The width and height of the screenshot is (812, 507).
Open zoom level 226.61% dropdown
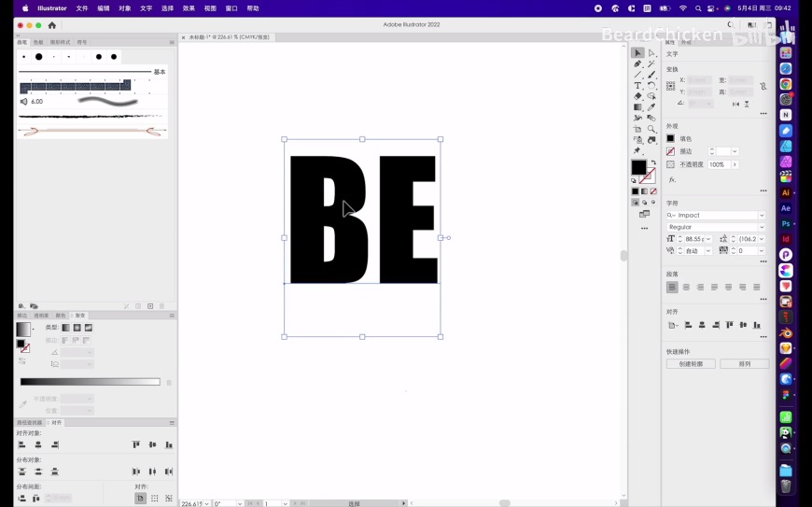[x=207, y=503]
